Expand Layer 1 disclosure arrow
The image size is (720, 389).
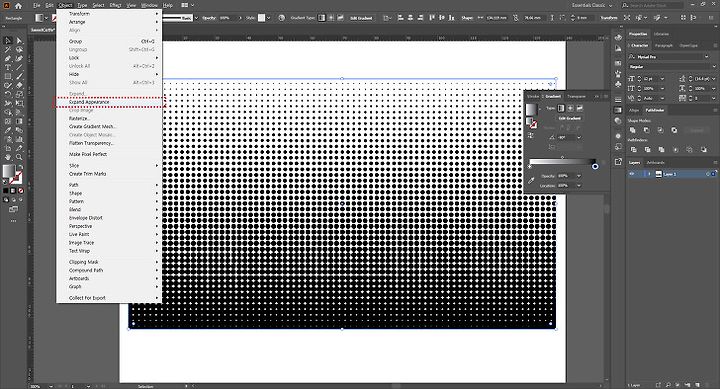649,174
